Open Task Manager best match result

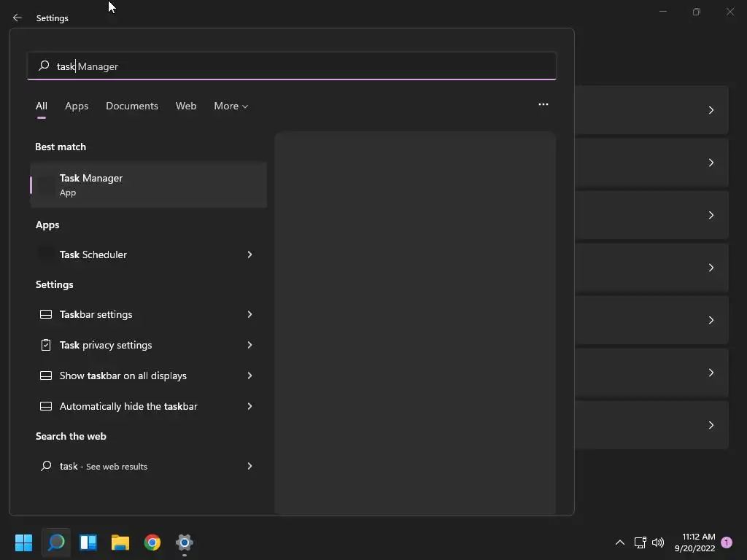149,184
